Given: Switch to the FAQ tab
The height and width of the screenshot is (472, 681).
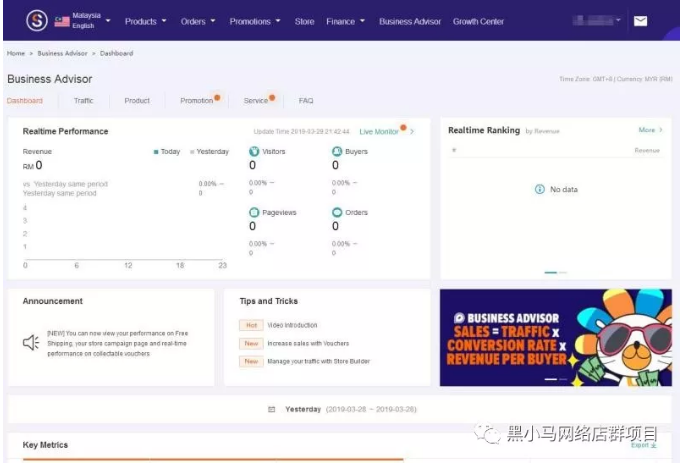Looking at the screenshot, I should click(306, 101).
